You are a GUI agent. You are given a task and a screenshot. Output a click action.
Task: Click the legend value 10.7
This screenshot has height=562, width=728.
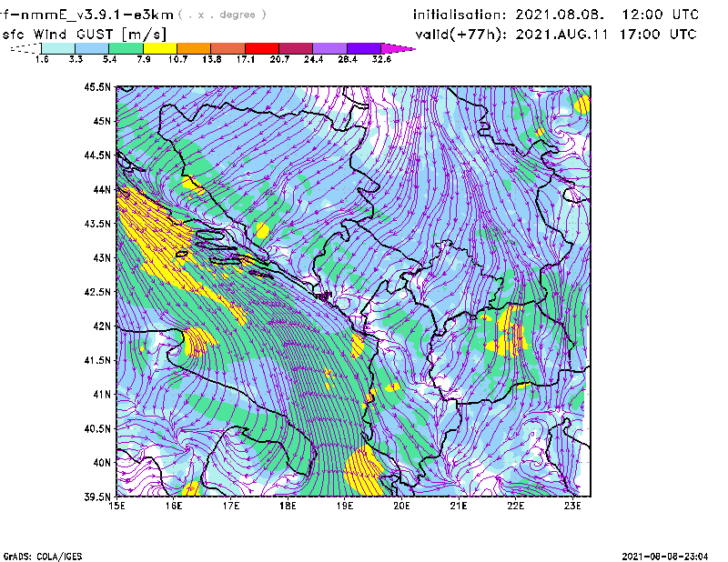(177, 59)
